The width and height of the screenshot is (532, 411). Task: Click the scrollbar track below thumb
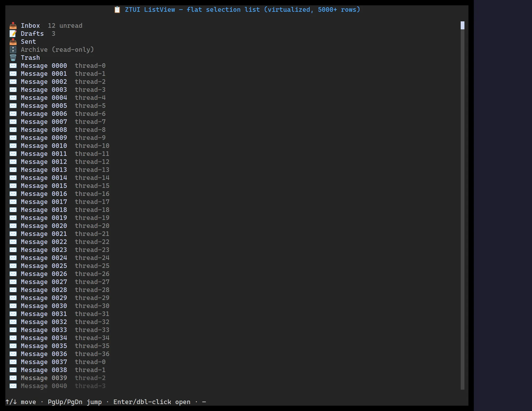463,210
